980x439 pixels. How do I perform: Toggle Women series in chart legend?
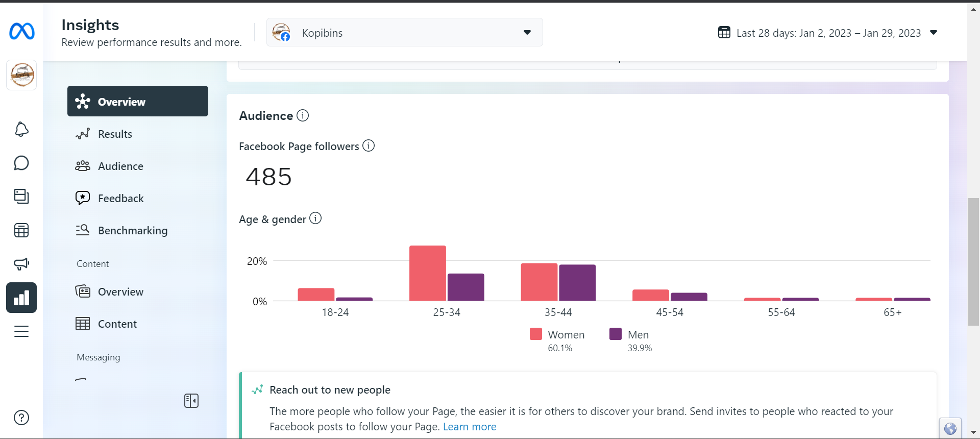tap(557, 335)
